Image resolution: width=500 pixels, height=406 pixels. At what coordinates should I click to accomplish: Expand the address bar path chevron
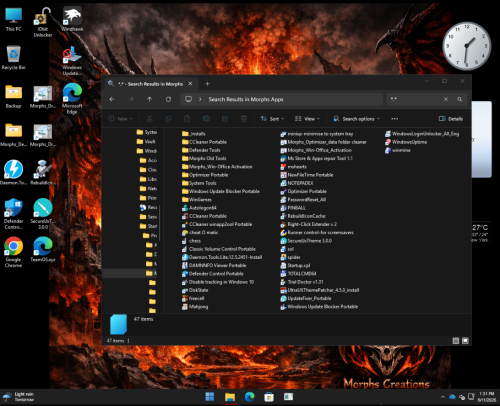click(200, 99)
